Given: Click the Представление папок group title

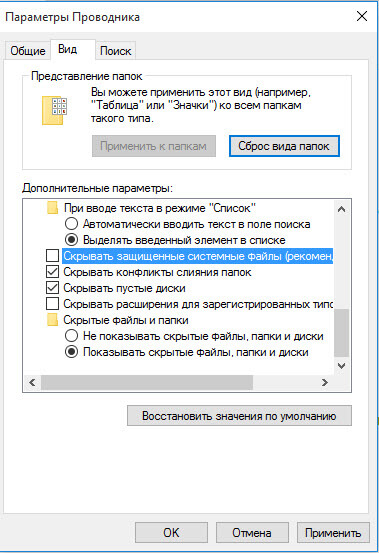Looking at the screenshot, I should point(87,76).
